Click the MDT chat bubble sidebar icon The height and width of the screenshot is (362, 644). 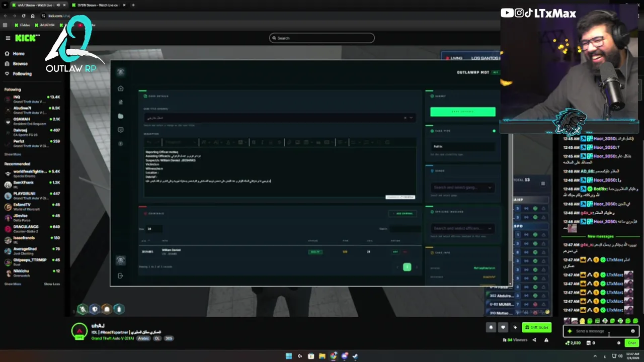click(120, 130)
